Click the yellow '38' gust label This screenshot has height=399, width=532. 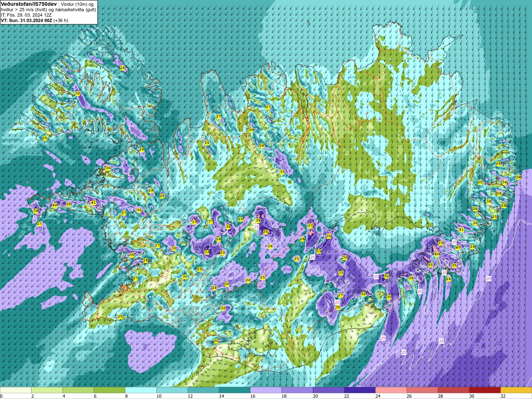click(258, 221)
